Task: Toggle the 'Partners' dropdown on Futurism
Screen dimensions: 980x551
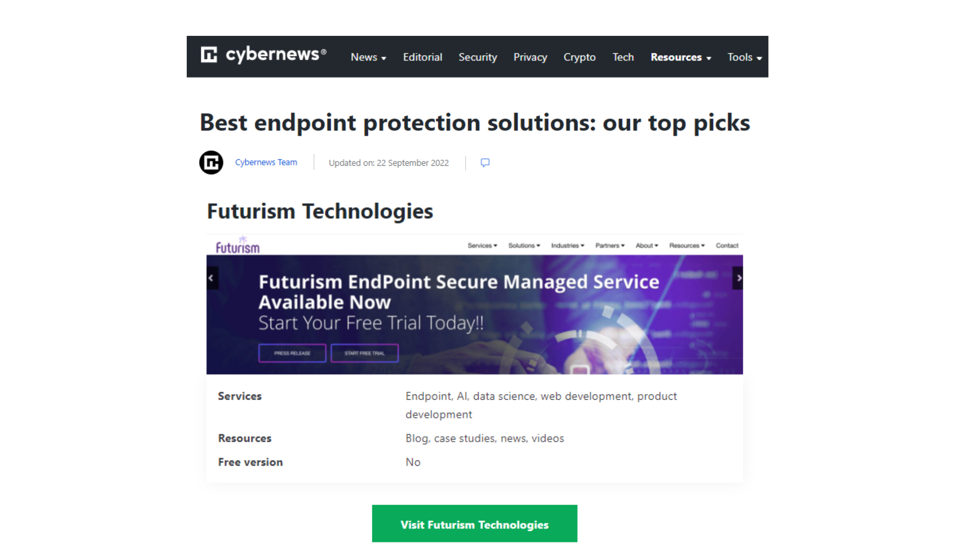Action: 608,245
